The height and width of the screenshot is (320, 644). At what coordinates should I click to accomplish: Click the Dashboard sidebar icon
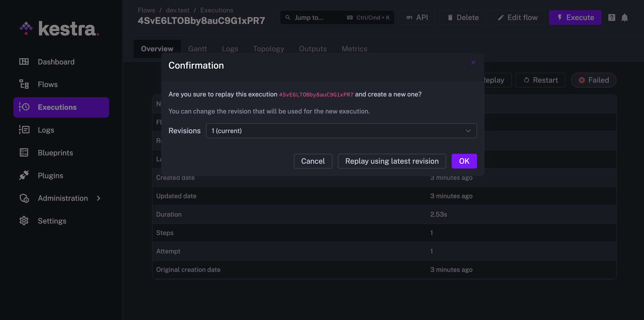pyautogui.click(x=24, y=61)
